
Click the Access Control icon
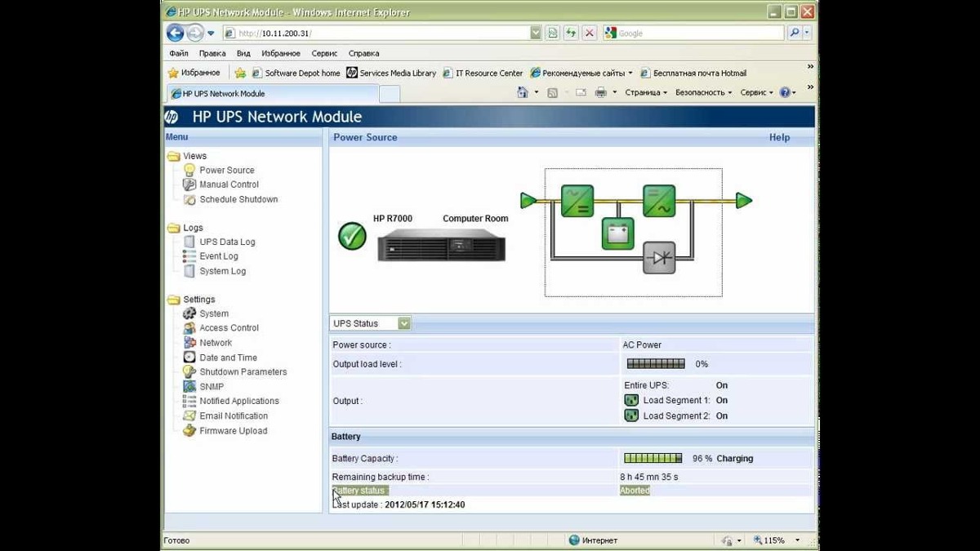tap(189, 328)
